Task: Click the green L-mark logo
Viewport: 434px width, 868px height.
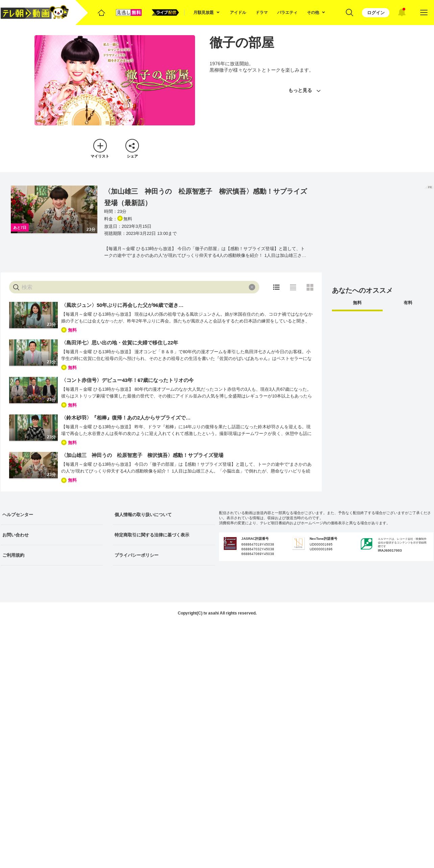Action: [x=366, y=544]
